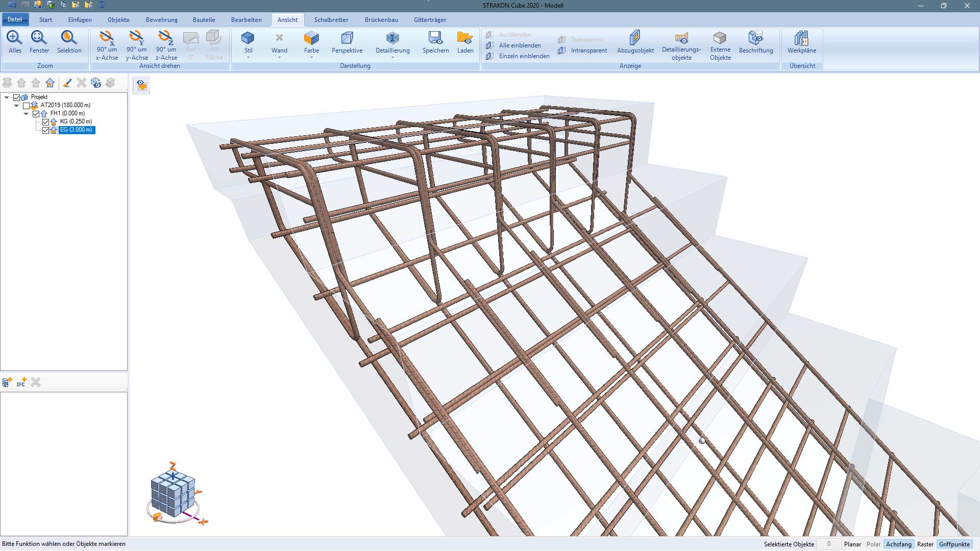980x551 pixels.
Task: Uncheck the Projekt checkbox
Action: click(x=17, y=97)
